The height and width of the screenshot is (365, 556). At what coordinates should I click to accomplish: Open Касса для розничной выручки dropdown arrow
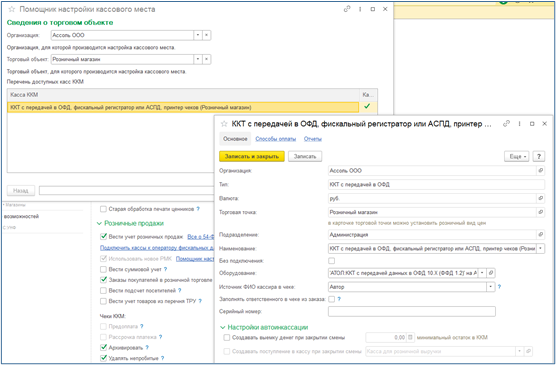click(520, 351)
